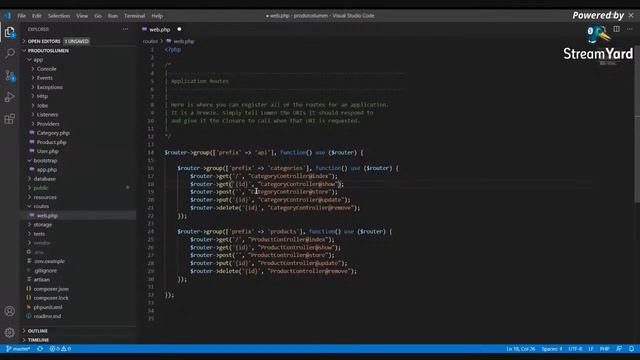The width and height of the screenshot is (640, 360).
Task: Open the File menu
Action: point(22,16)
